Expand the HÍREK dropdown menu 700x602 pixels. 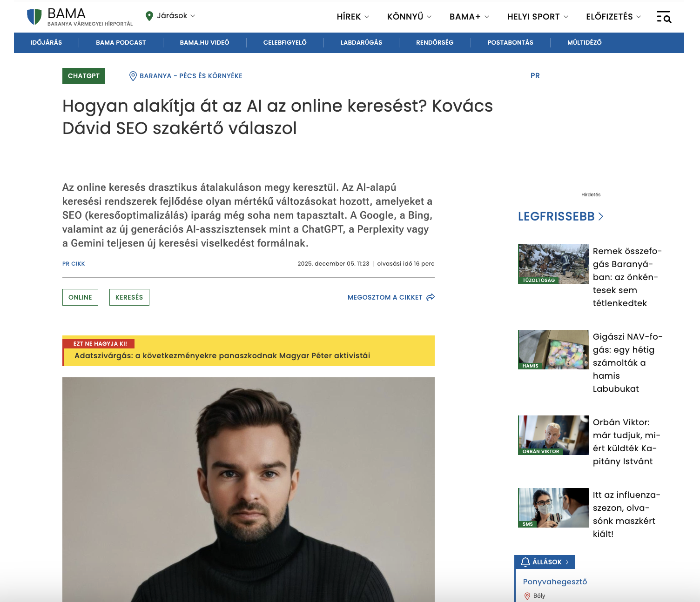click(x=353, y=17)
